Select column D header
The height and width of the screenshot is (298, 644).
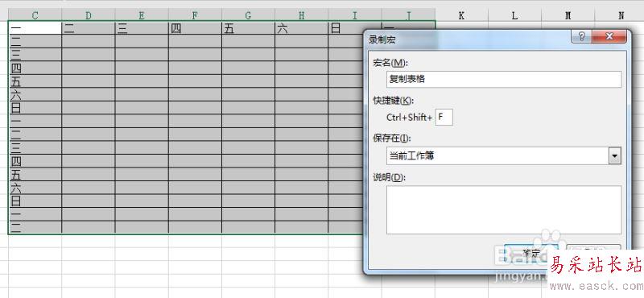(x=89, y=15)
